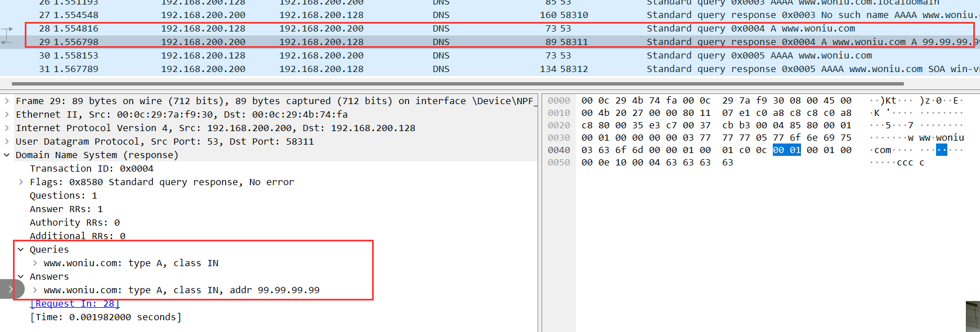The width and height of the screenshot is (980, 332).
Task: Click the Transaction ID: 0x0004 field
Action: tap(92, 169)
